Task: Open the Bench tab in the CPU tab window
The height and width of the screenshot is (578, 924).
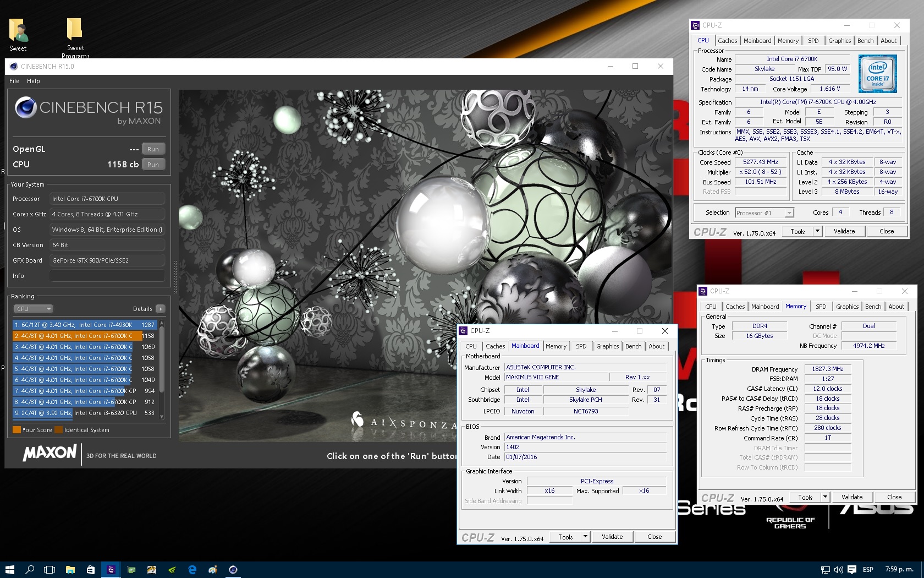Action: (x=865, y=41)
